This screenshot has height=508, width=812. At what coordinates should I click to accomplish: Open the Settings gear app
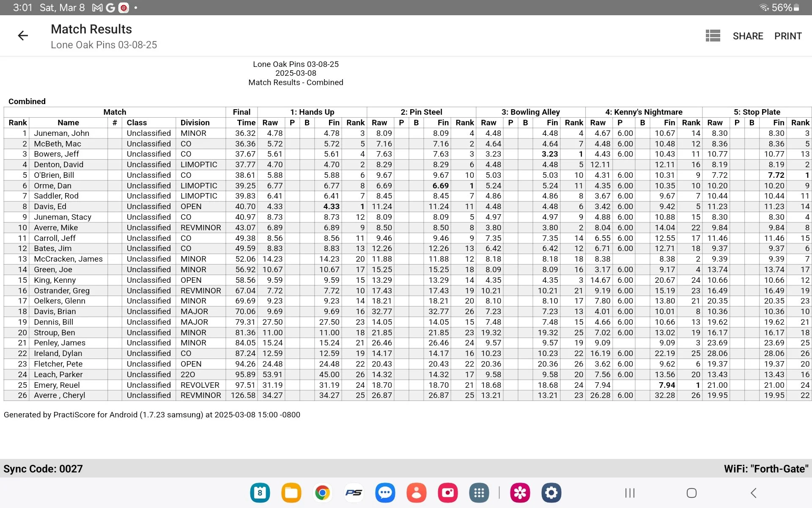click(x=551, y=493)
